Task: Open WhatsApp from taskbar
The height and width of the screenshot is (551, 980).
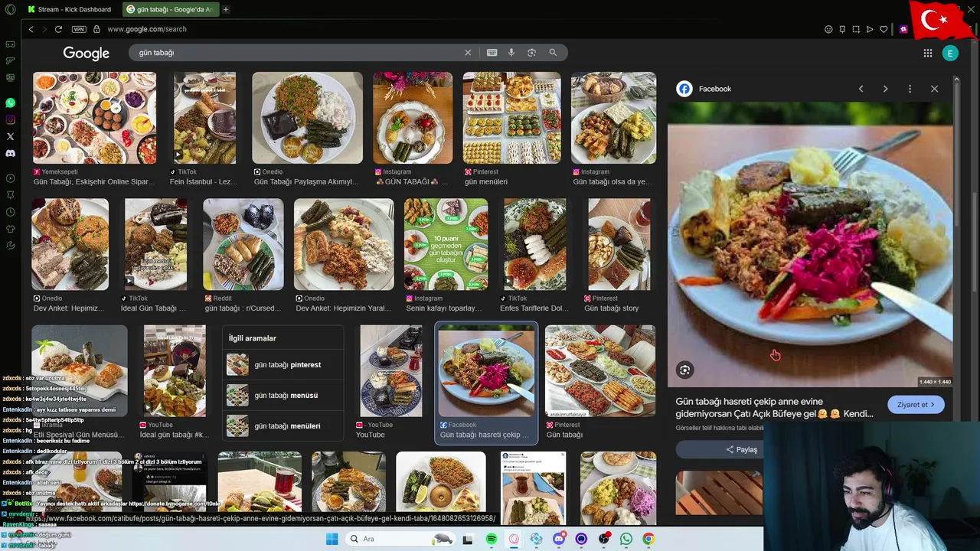Action: [626, 540]
